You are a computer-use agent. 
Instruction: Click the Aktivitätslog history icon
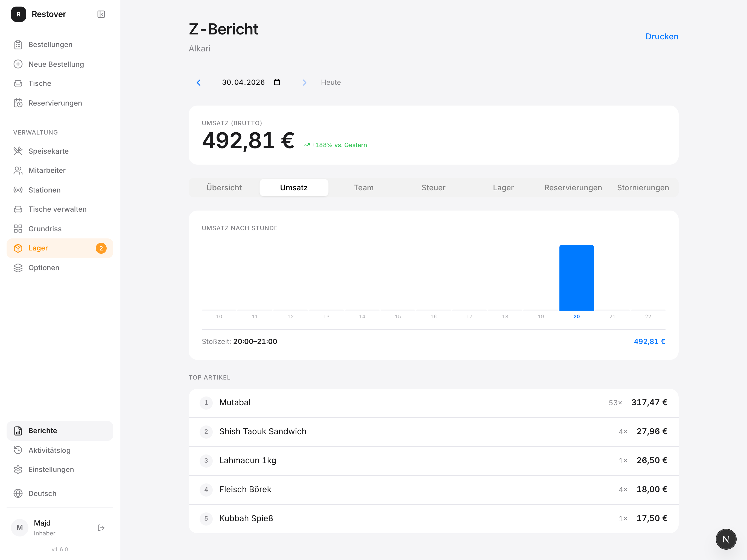18,450
